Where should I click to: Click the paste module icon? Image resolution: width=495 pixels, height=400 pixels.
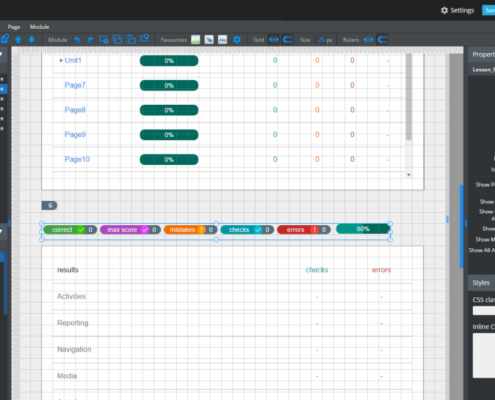(x=131, y=40)
